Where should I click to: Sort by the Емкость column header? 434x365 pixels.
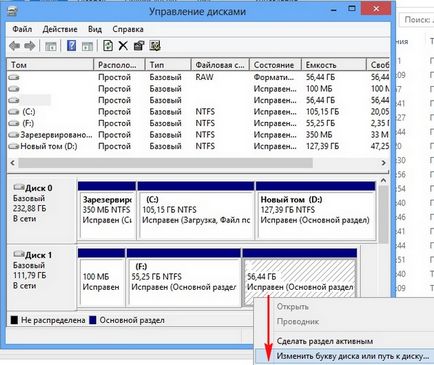point(334,65)
